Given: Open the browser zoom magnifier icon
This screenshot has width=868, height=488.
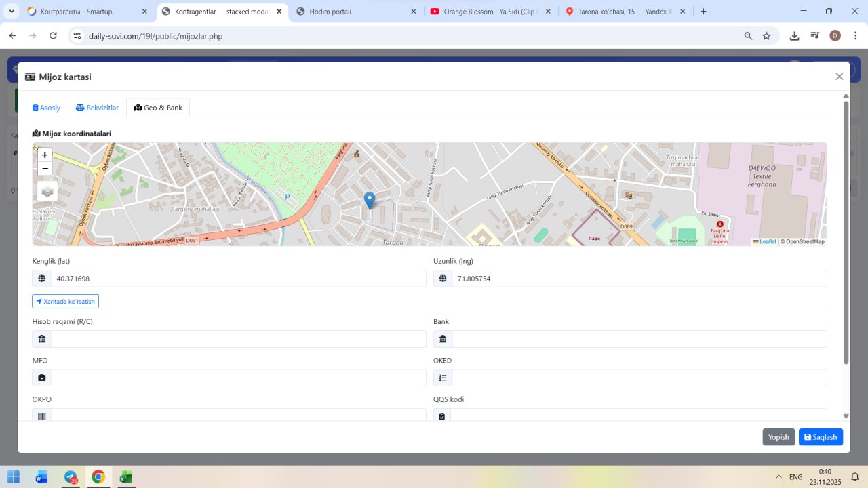Looking at the screenshot, I should tap(748, 36).
